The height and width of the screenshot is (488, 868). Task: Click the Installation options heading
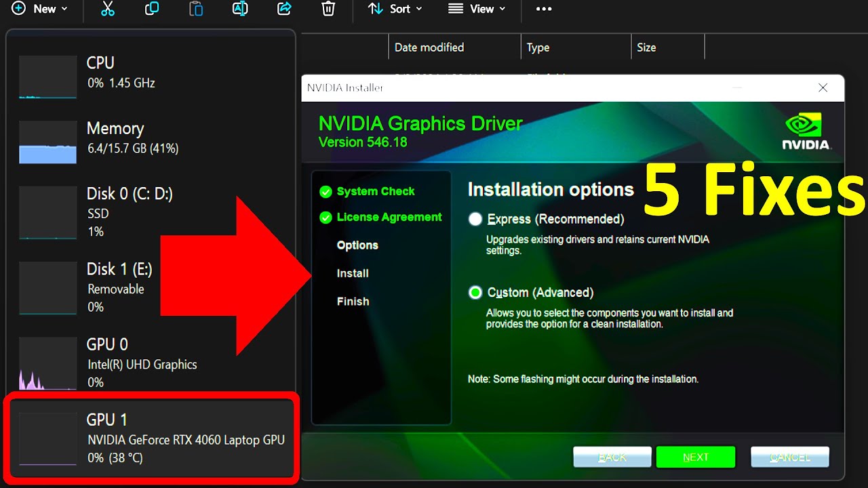click(x=551, y=190)
